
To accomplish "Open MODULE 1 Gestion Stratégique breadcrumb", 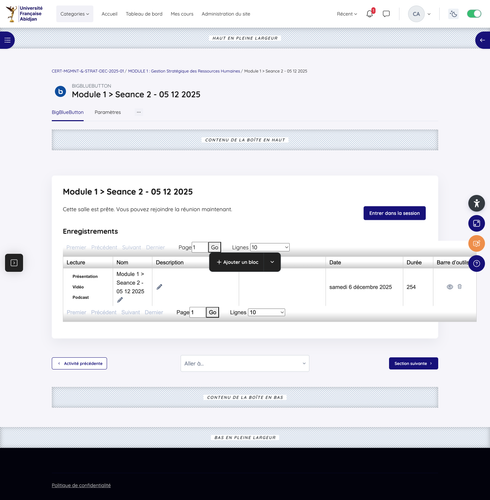I will coord(184,71).
